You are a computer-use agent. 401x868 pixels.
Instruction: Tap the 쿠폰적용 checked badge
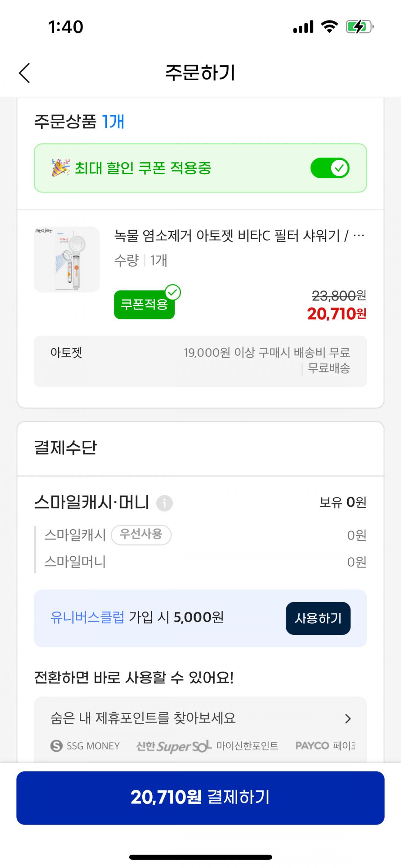[144, 305]
